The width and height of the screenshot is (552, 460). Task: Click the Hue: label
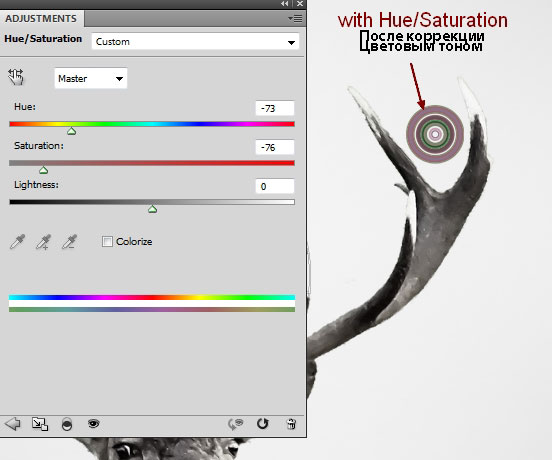coord(25,107)
